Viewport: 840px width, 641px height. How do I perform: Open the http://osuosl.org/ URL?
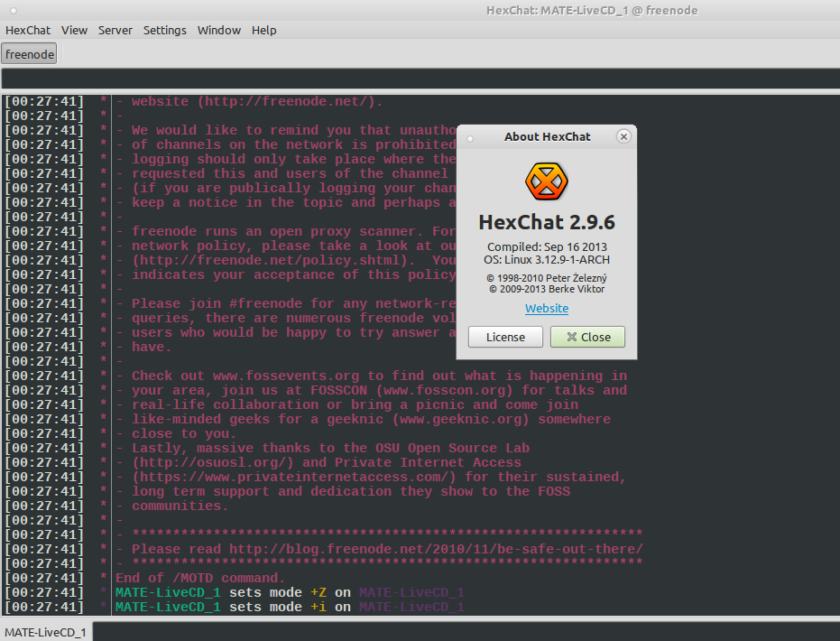point(213,463)
